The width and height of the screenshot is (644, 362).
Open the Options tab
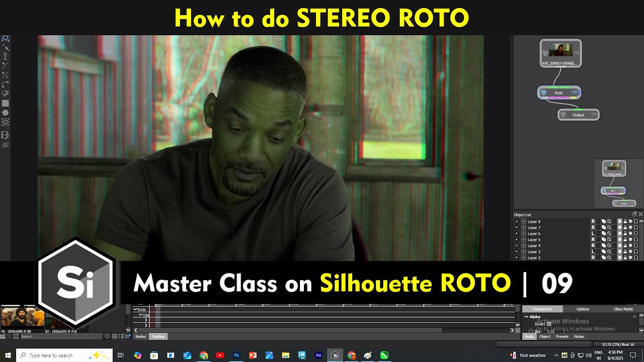click(x=583, y=309)
